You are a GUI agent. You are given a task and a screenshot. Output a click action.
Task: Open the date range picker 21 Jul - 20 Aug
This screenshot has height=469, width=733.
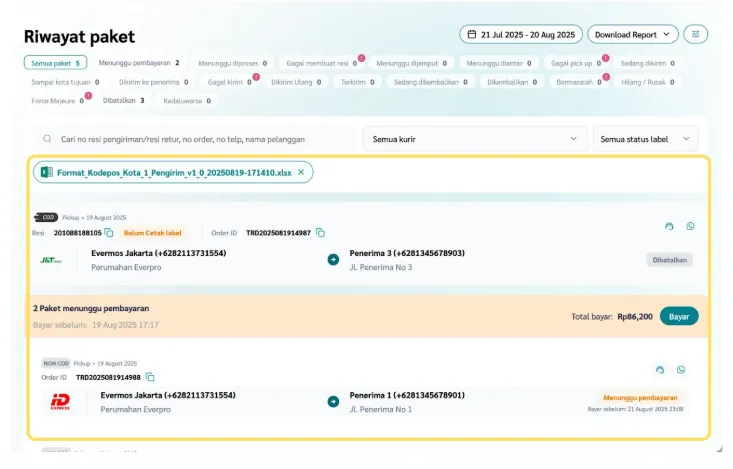click(519, 34)
